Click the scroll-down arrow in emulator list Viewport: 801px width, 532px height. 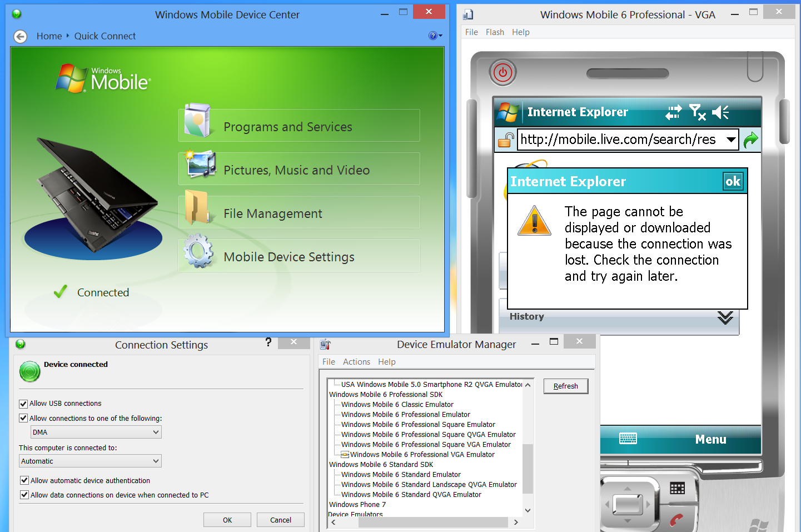528,510
